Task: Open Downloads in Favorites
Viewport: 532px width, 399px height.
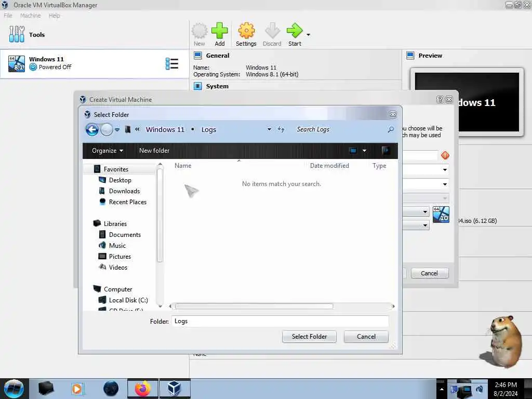Action: (x=124, y=191)
